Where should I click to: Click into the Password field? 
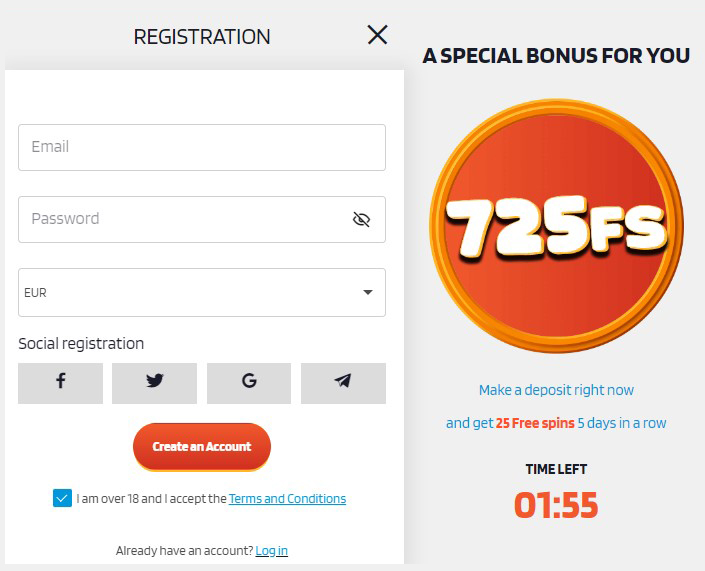[x=180, y=219]
